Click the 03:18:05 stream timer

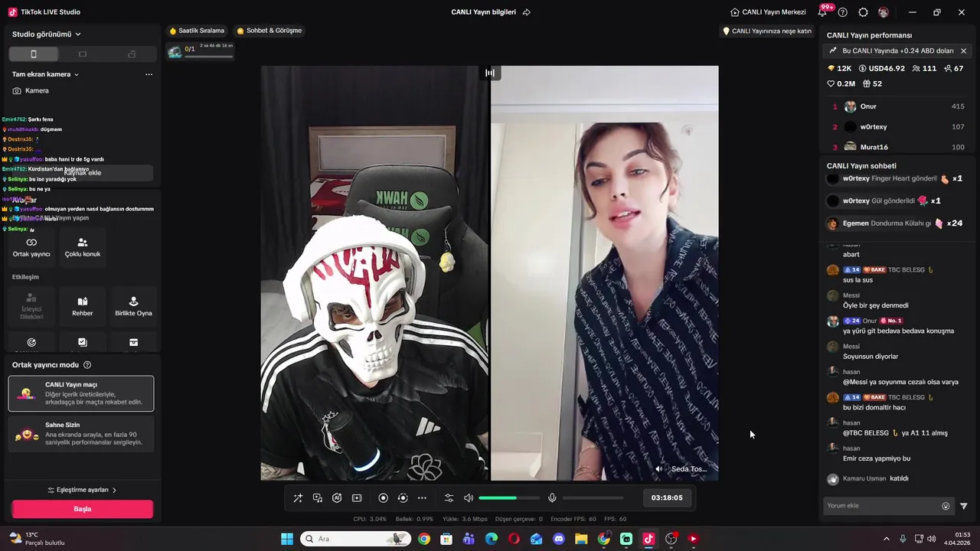[x=667, y=497]
